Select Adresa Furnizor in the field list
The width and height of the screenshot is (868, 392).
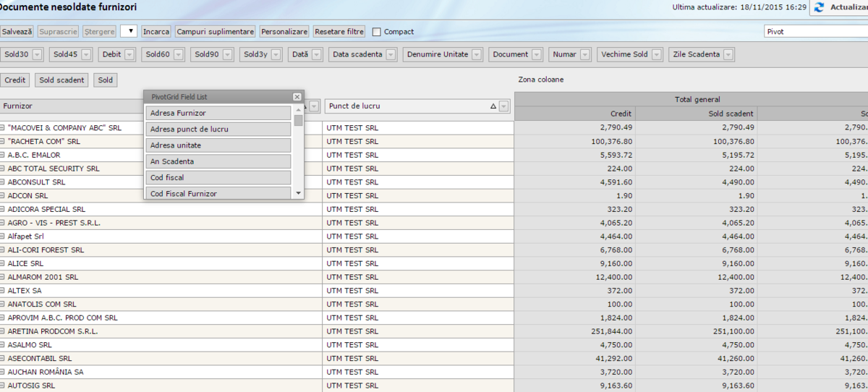tap(218, 114)
